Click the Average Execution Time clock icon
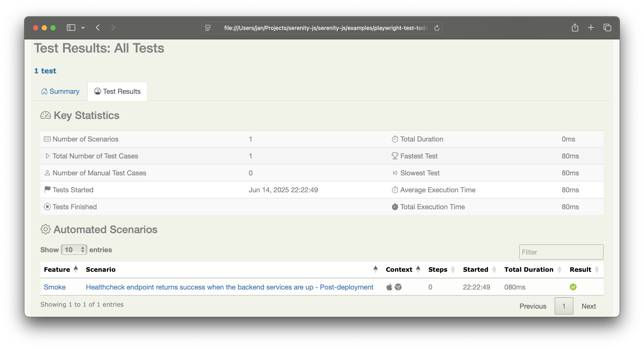Viewport: 644px width, 349px height. 395,190
